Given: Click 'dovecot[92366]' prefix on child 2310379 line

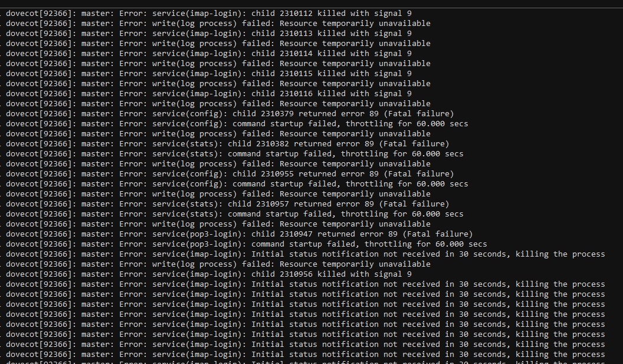Looking at the screenshot, I should coord(41,114).
